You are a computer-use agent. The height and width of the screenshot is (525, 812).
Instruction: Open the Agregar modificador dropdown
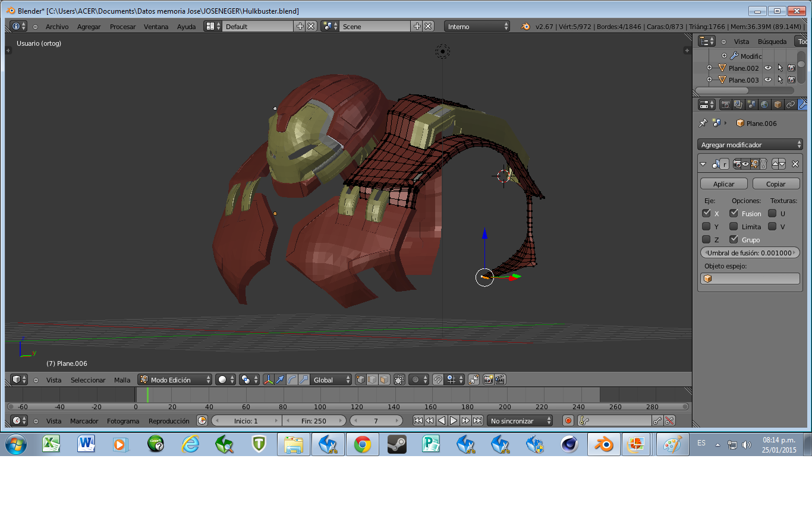click(x=750, y=144)
